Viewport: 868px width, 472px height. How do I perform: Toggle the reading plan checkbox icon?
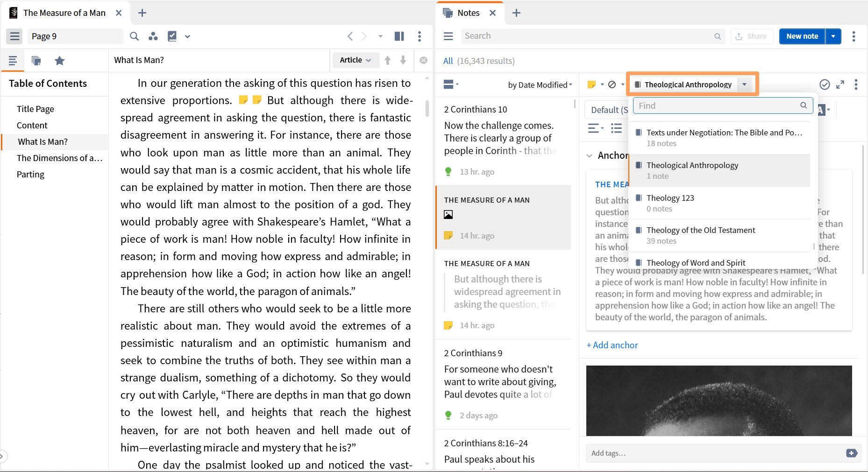(x=172, y=36)
